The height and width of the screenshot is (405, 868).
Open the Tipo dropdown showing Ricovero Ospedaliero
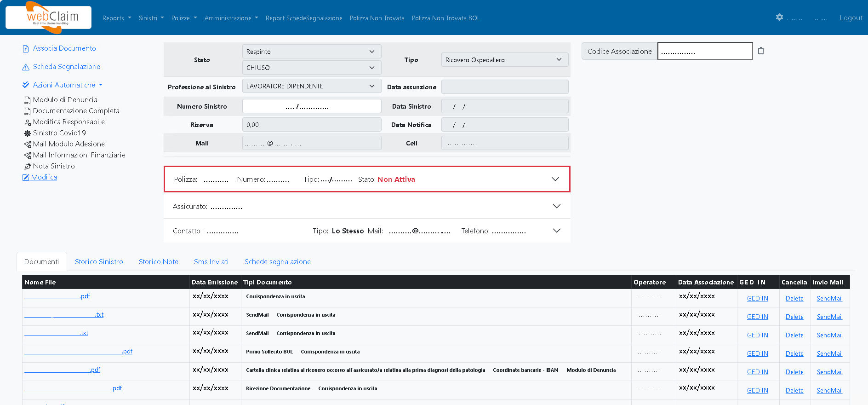pyautogui.click(x=504, y=60)
